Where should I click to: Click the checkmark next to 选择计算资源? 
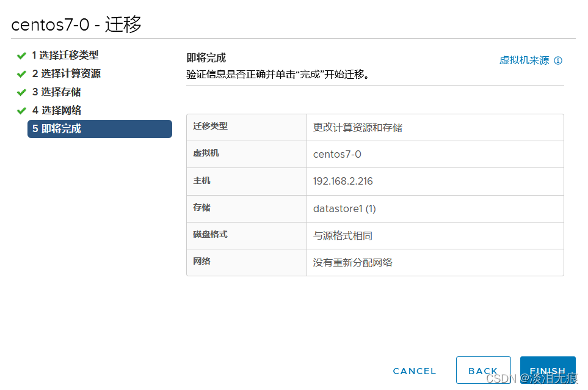(21, 73)
